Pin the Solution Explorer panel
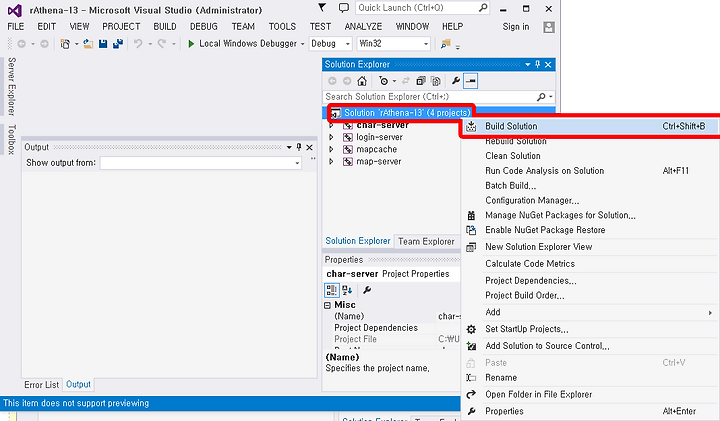 (538, 64)
